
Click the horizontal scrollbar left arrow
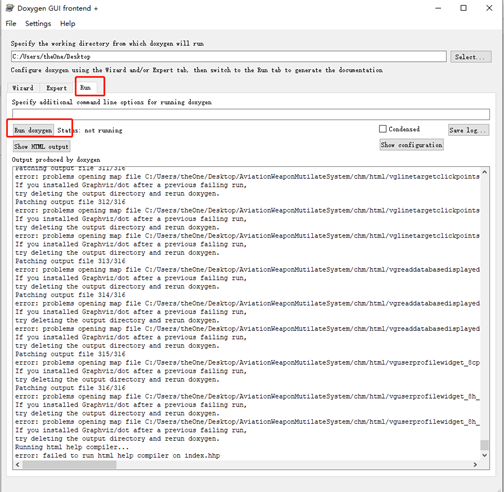(x=18, y=464)
